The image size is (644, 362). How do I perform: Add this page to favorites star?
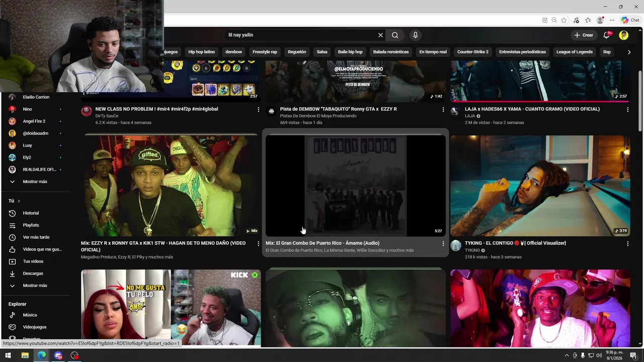564,20
